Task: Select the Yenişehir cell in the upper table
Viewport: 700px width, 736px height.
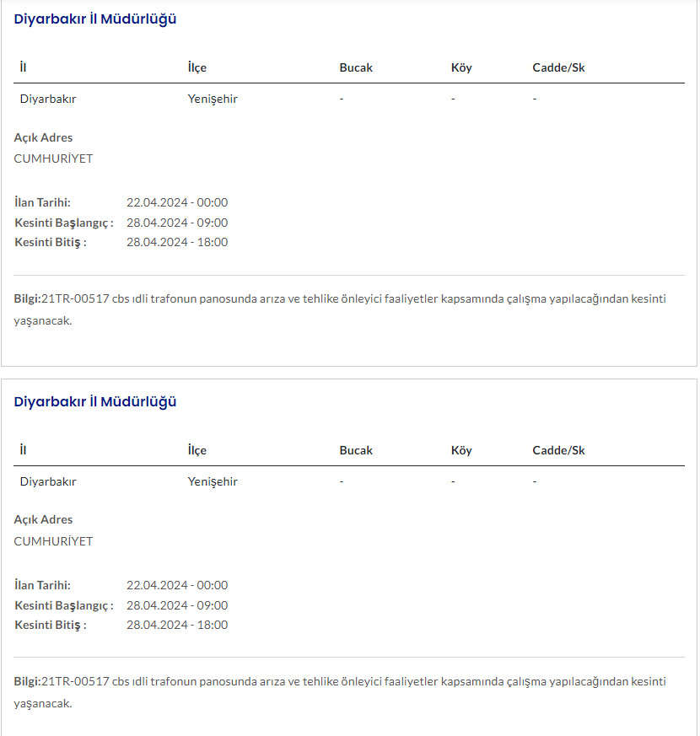Action: [213, 99]
